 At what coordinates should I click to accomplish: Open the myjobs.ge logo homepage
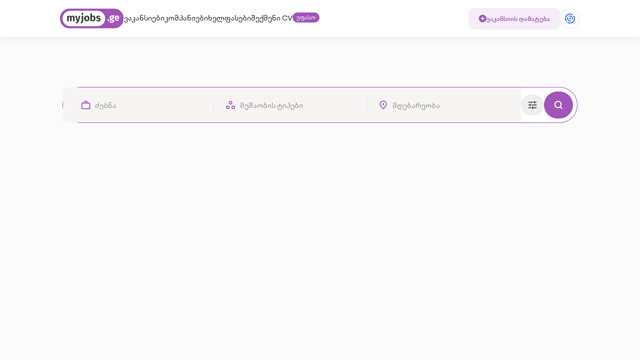click(91, 18)
